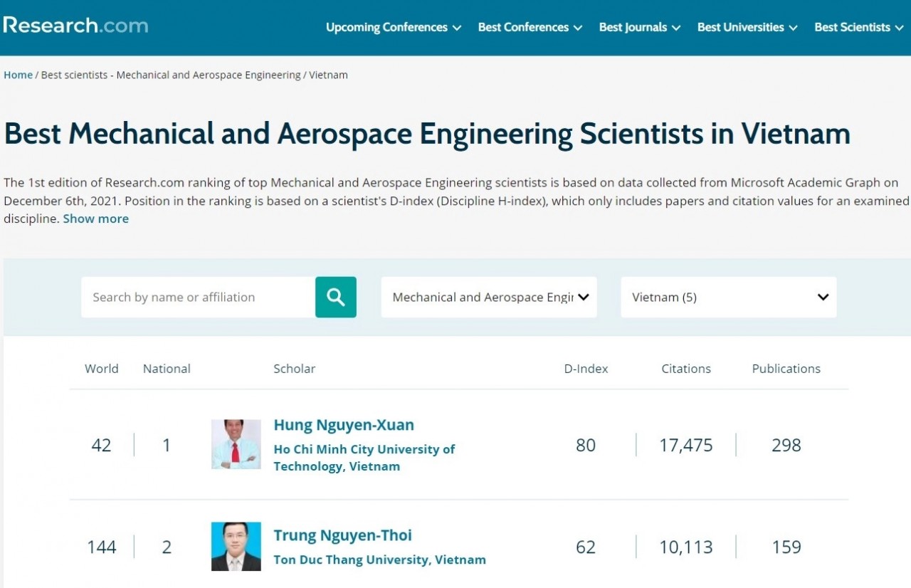Image resolution: width=911 pixels, height=588 pixels.
Task: Open the Best Universities menu
Action: (747, 27)
